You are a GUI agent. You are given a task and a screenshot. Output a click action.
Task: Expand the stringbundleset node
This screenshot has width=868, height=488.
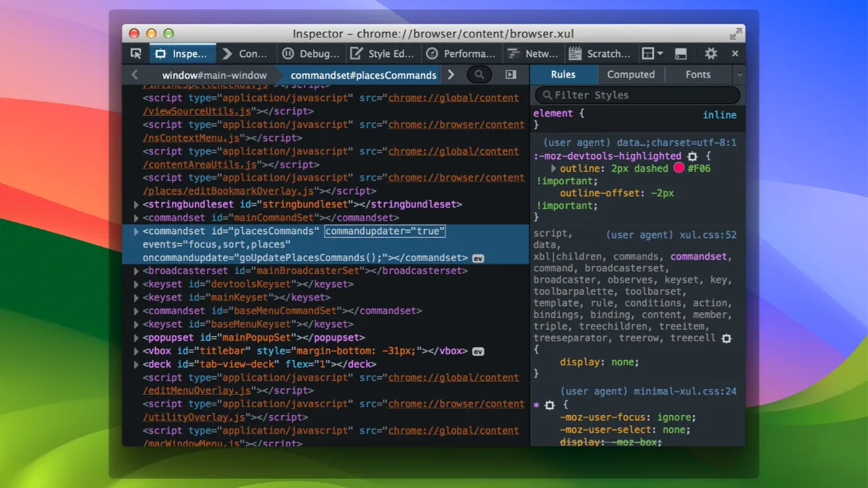(137, 205)
